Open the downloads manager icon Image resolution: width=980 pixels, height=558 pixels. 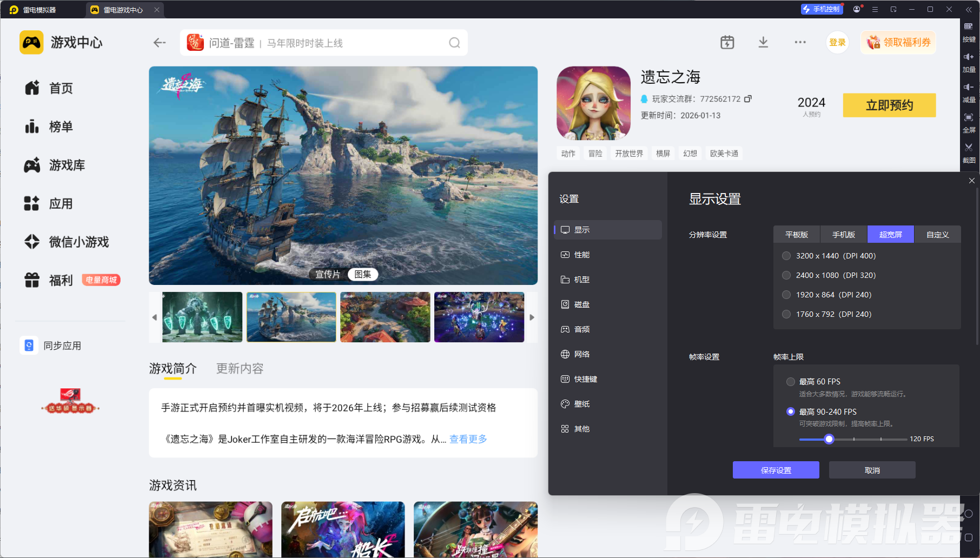tap(763, 42)
